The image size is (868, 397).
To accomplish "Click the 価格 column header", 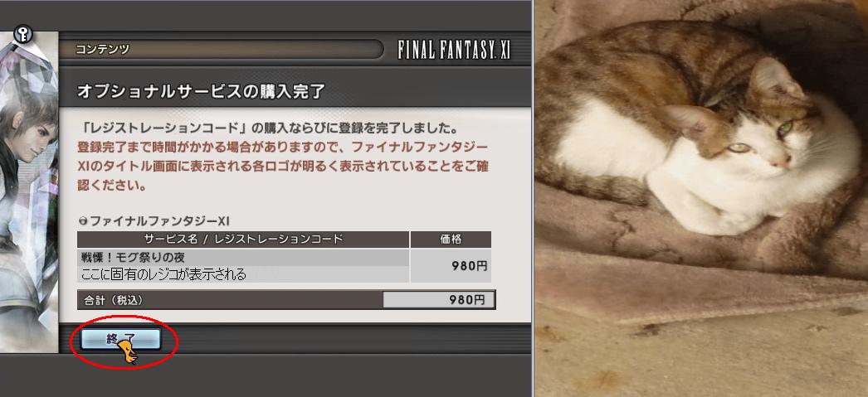I will pos(451,239).
